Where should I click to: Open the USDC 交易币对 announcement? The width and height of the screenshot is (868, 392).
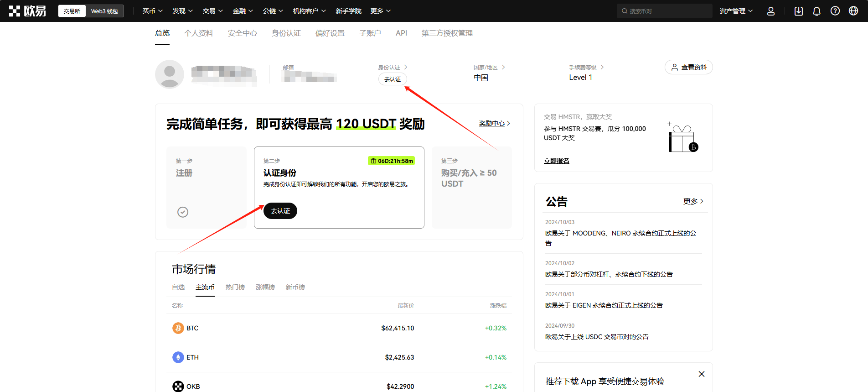click(597, 337)
